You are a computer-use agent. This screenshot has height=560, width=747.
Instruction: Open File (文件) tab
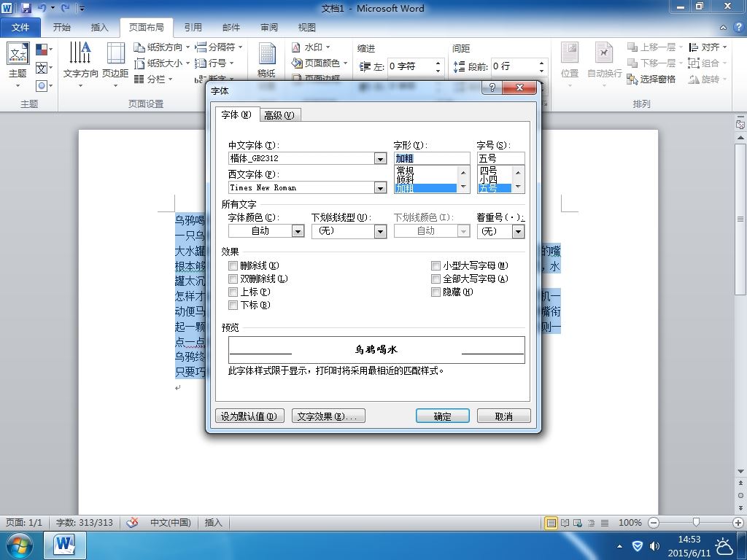coord(20,28)
